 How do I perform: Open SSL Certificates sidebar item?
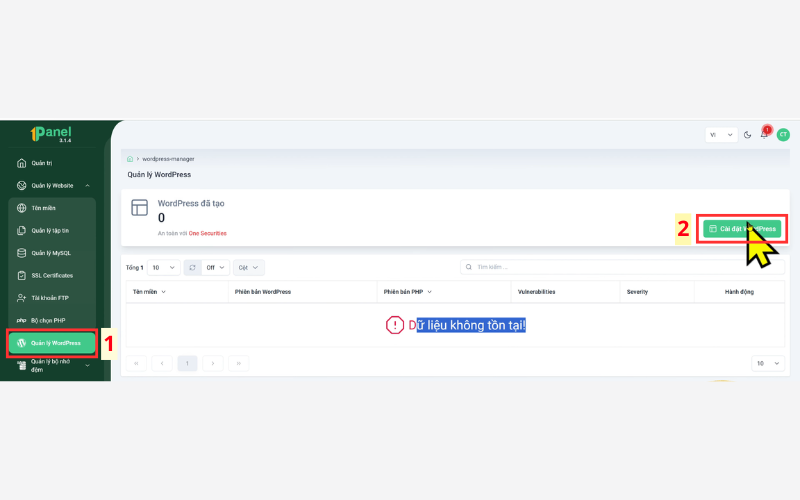click(x=52, y=276)
